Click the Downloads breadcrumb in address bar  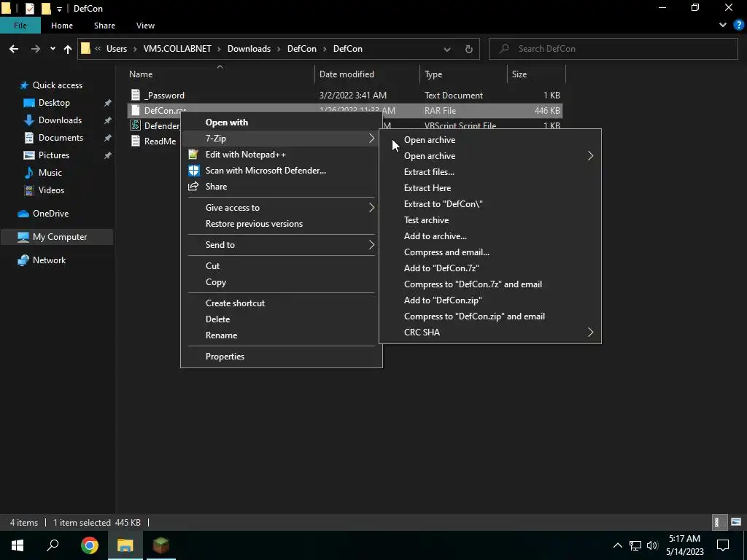pyautogui.click(x=249, y=49)
